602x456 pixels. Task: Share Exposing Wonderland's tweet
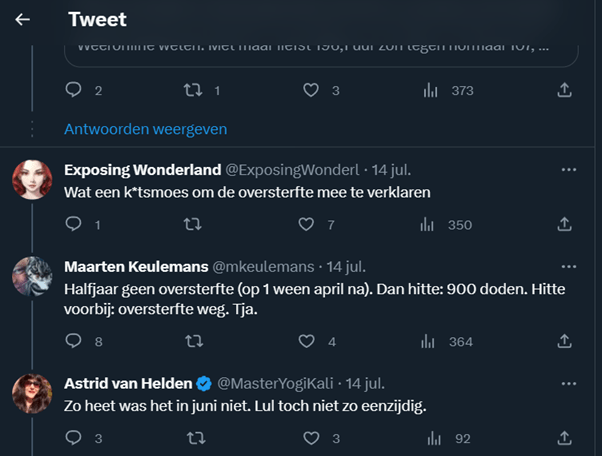pos(564,225)
